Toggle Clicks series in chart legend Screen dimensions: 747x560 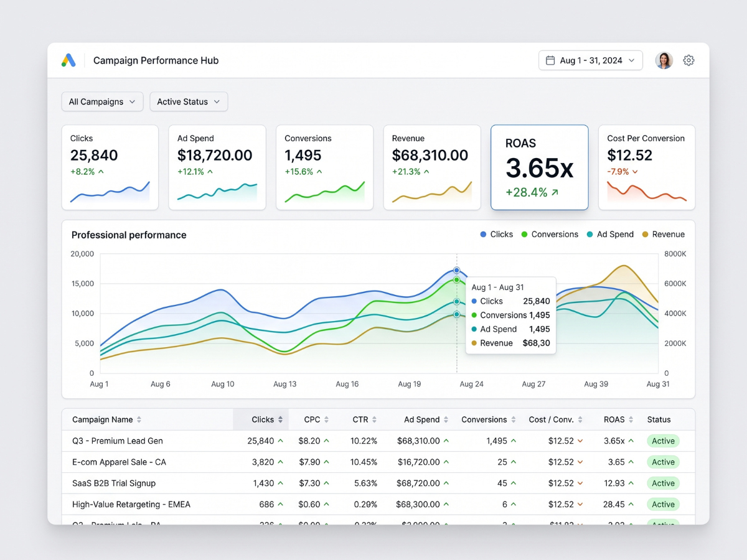tap(496, 235)
